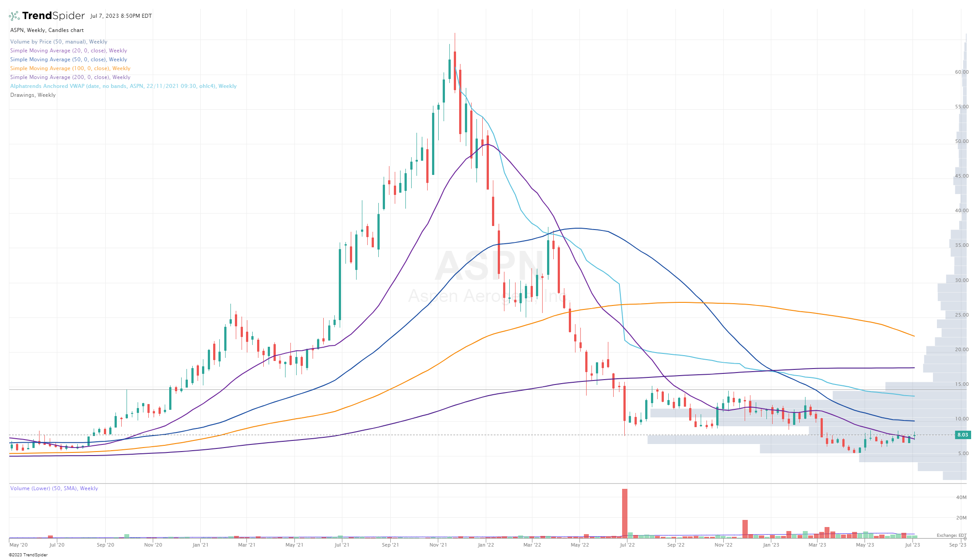
Task: Open the Alphatrends Anchored VWAP legend entry
Action: click(x=123, y=86)
